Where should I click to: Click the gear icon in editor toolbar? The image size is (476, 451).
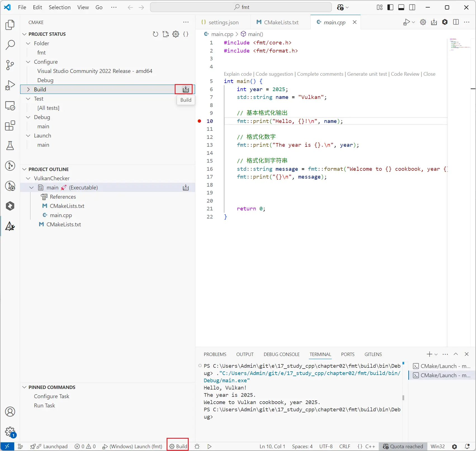tap(423, 22)
